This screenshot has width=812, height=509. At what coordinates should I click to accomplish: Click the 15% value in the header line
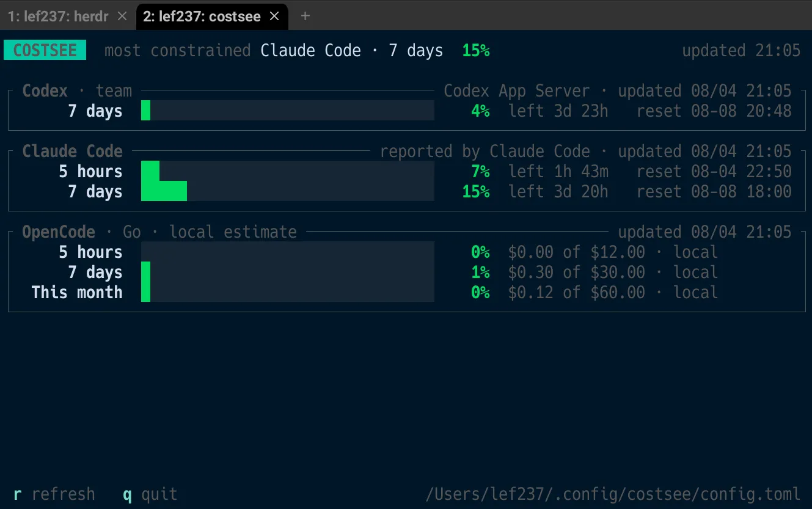(x=476, y=50)
